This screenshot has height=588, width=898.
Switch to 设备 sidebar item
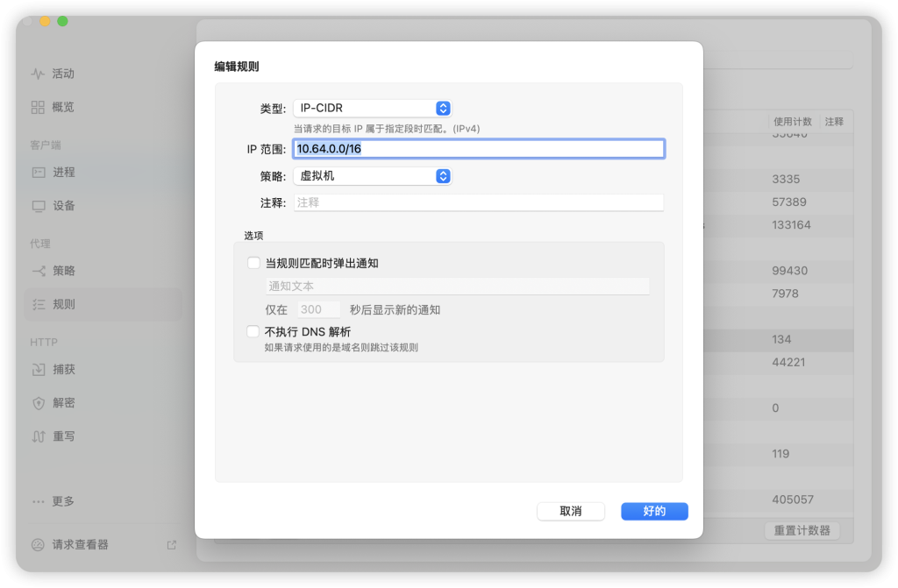[64, 206]
